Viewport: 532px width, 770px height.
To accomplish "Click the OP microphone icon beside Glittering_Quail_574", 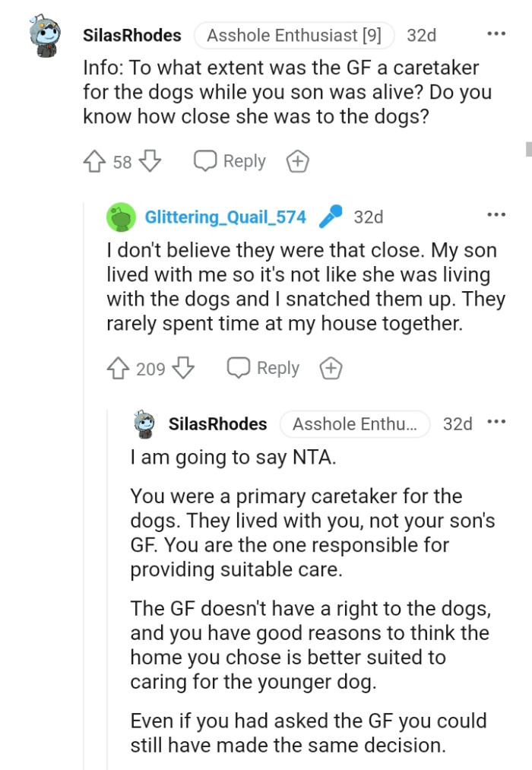I will click(x=330, y=217).
